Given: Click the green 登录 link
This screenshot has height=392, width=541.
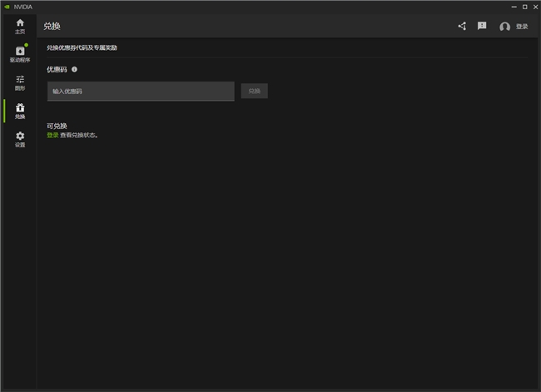Looking at the screenshot, I should (x=52, y=136).
